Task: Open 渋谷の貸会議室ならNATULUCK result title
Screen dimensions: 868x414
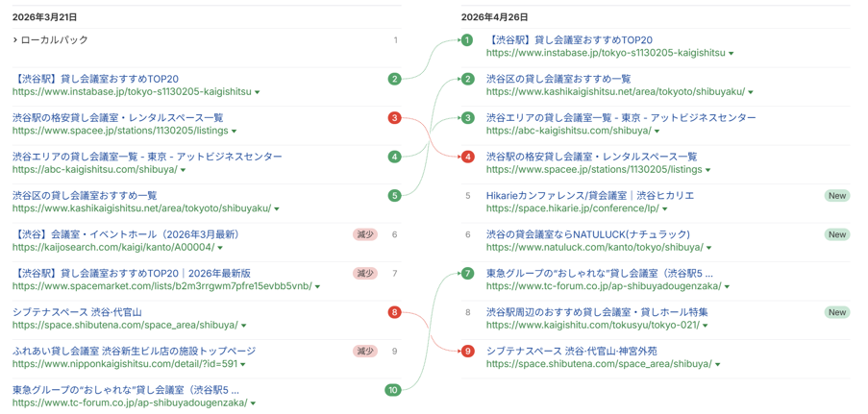Action: (588, 234)
